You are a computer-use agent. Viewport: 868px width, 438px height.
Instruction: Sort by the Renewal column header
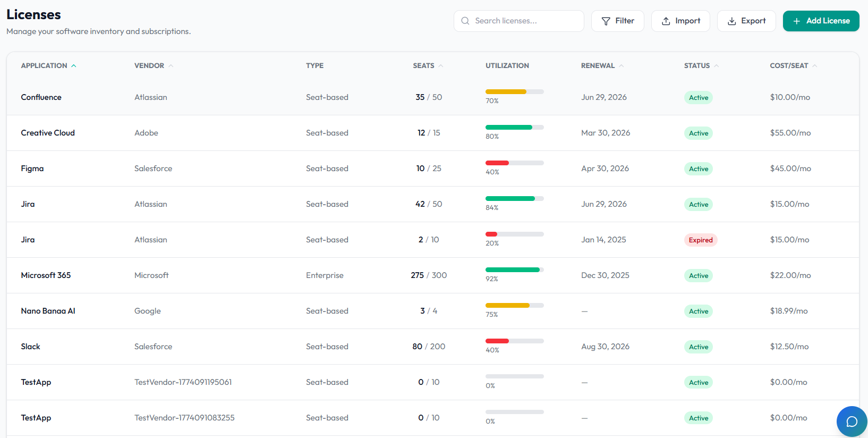click(602, 65)
